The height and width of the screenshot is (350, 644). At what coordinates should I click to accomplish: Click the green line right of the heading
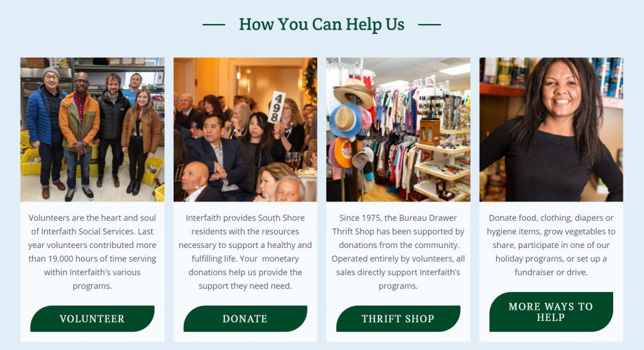click(430, 25)
